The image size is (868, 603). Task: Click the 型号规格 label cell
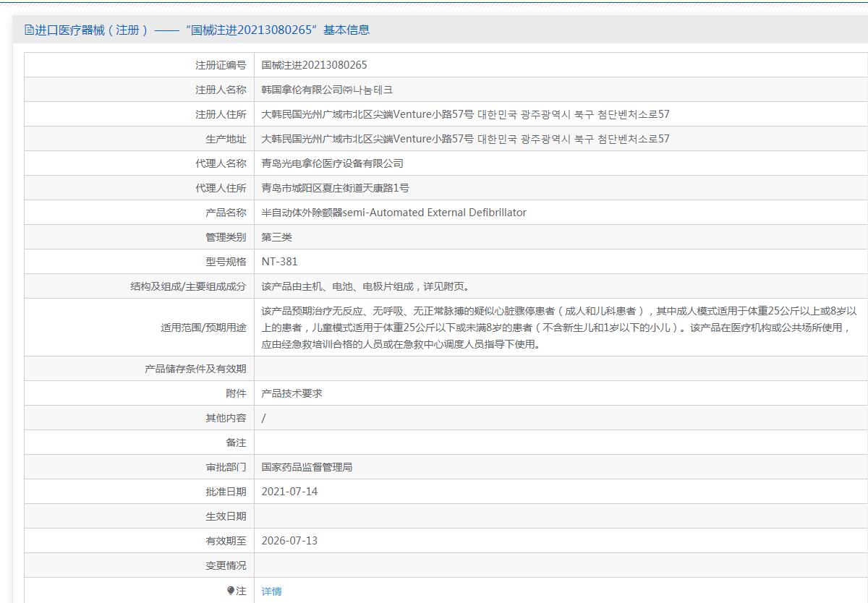pos(139,262)
